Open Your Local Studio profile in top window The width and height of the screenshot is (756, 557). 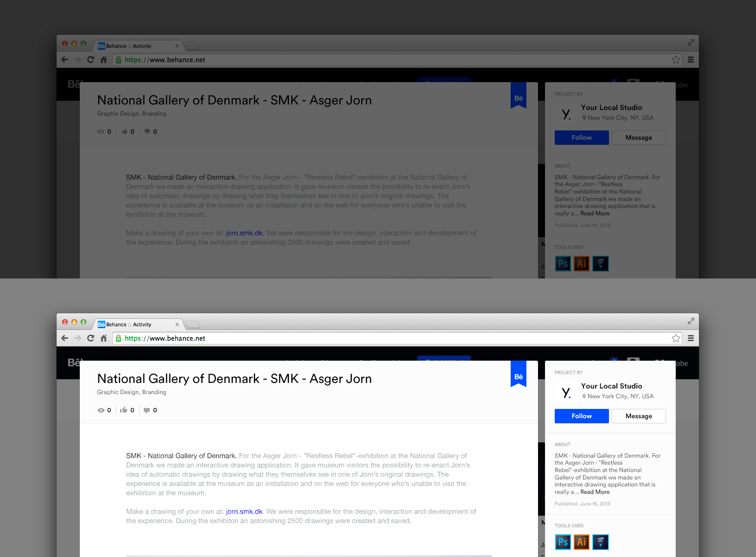click(x=611, y=107)
